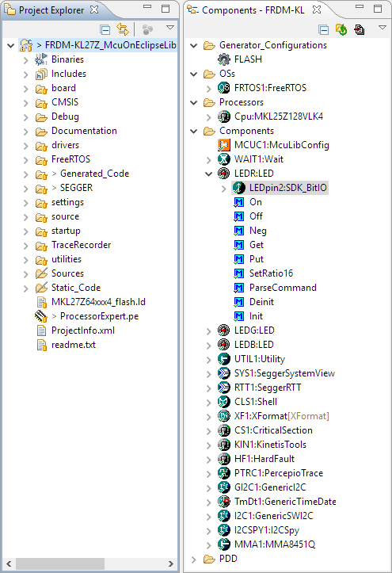Click the CLS1:Shell component icon
Image resolution: width=392 pixels, height=573 pixels.
[224, 402]
